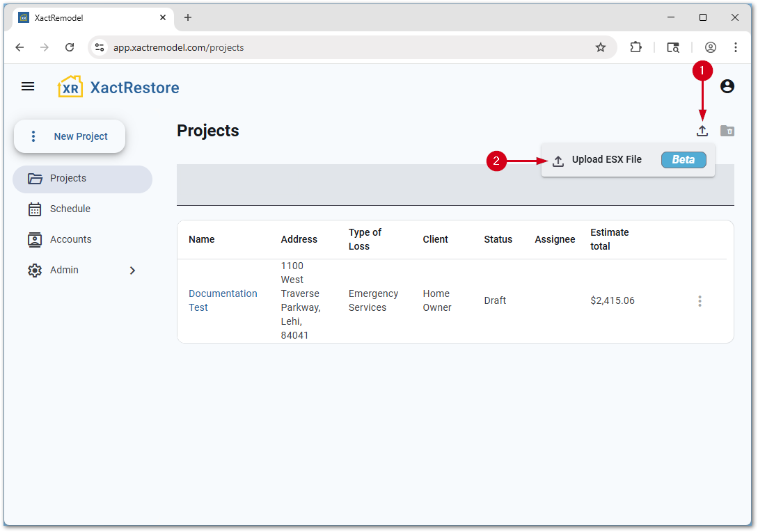The width and height of the screenshot is (758, 532).
Task: Expand the Admin submenu chevron
Action: pos(132,271)
